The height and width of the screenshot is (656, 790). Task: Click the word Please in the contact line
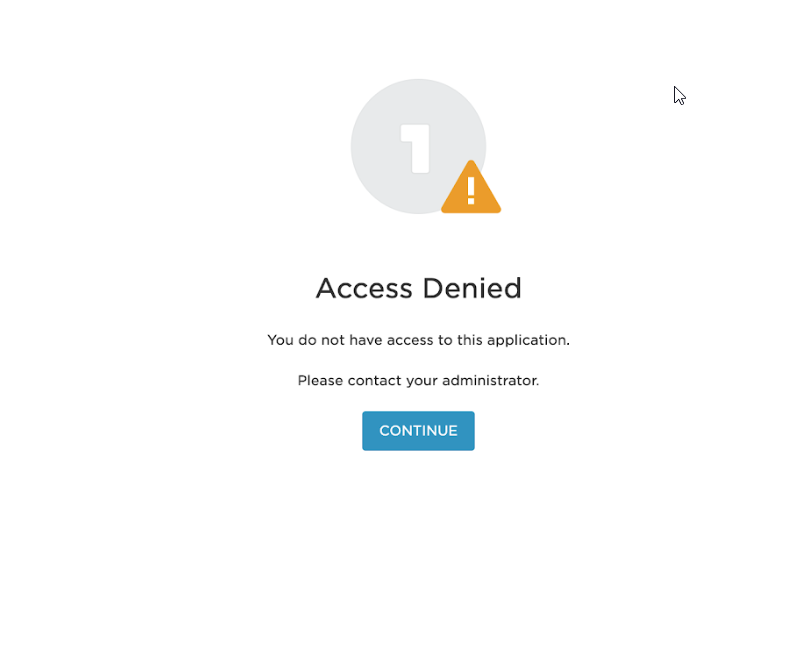pyautogui.click(x=320, y=380)
